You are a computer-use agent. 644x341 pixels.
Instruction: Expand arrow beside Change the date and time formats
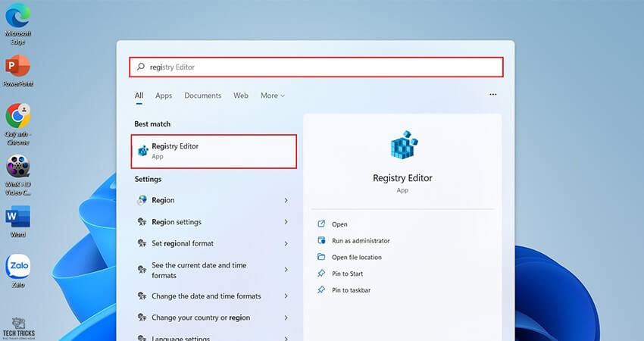(286, 296)
